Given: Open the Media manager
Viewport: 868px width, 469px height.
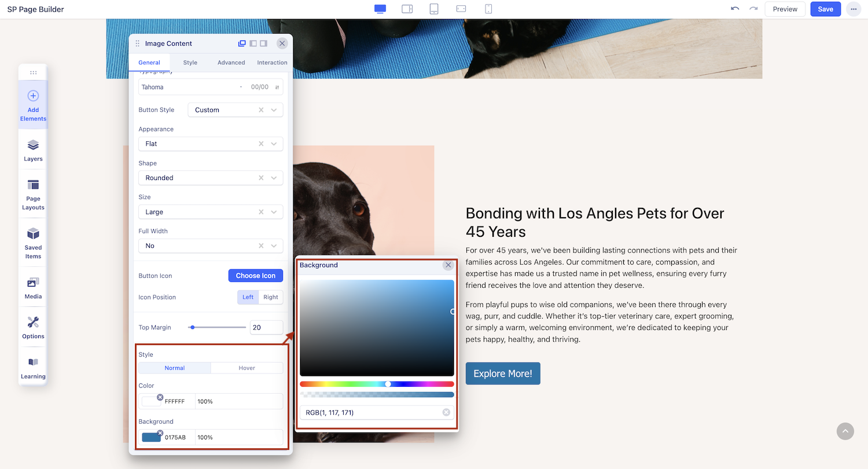Looking at the screenshot, I should [x=33, y=288].
